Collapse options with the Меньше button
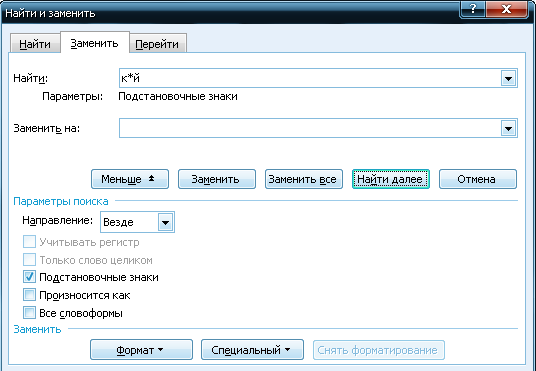 coord(130,179)
